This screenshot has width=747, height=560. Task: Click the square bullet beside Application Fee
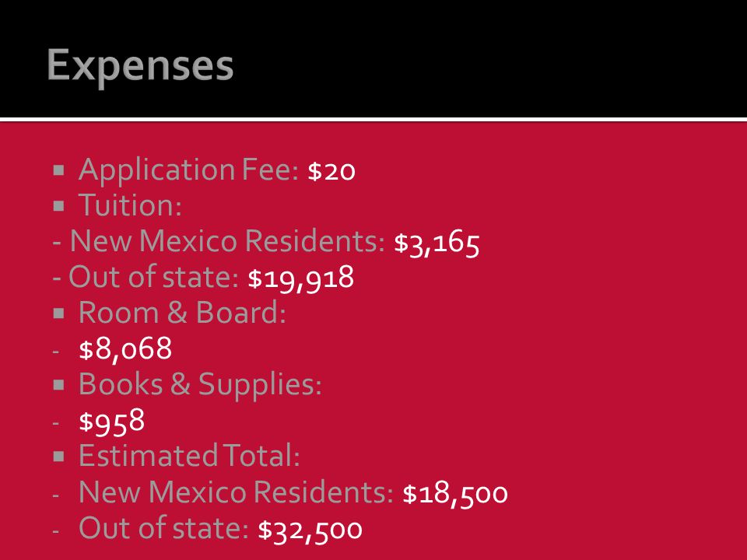(x=58, y=170)
